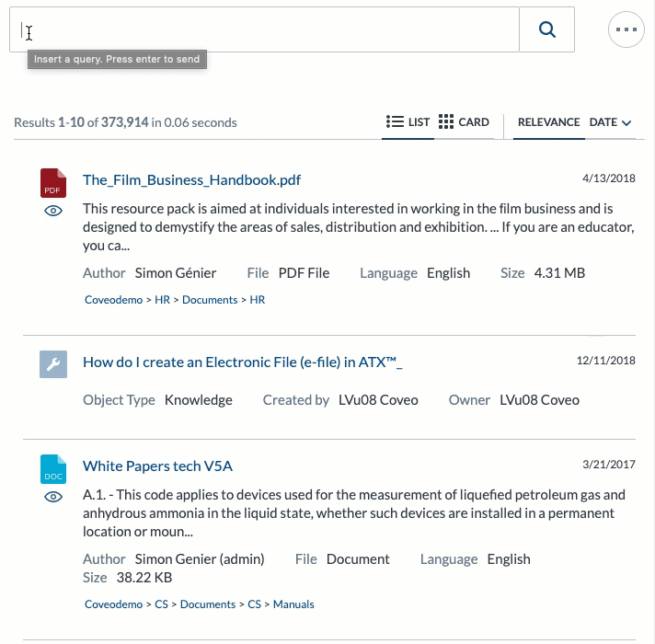Click final HR breadcrumb under Film Business Handbook
This screenshot has height=644, width=655.
point(258,300)
